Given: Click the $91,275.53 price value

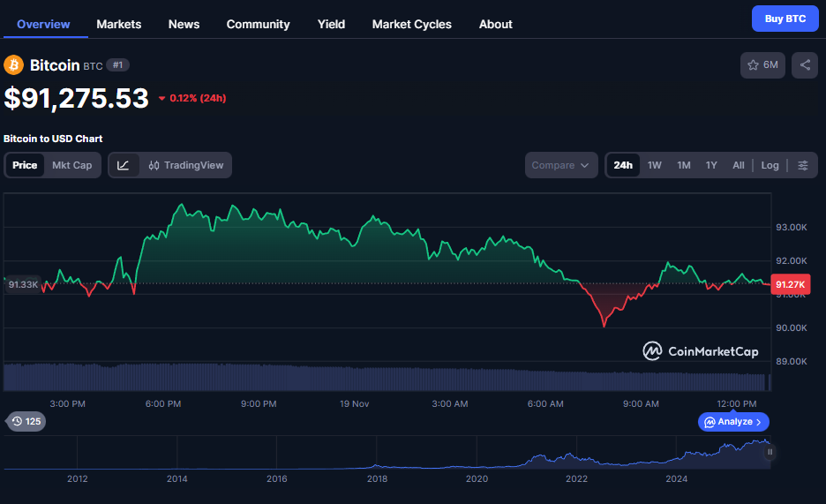Looking at the screenshot, I should pos(77,99).
